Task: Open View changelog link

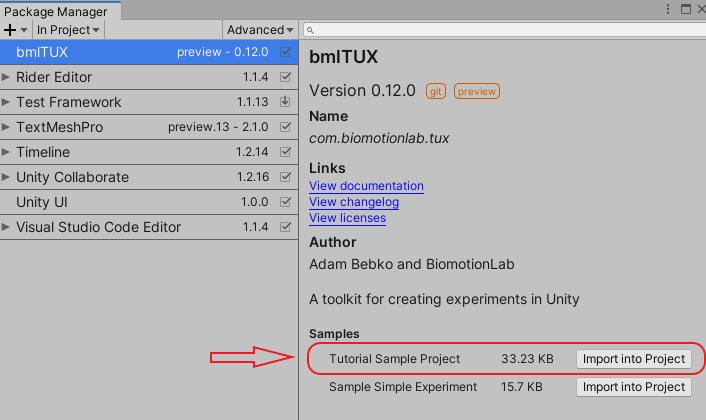Action: 354,202
